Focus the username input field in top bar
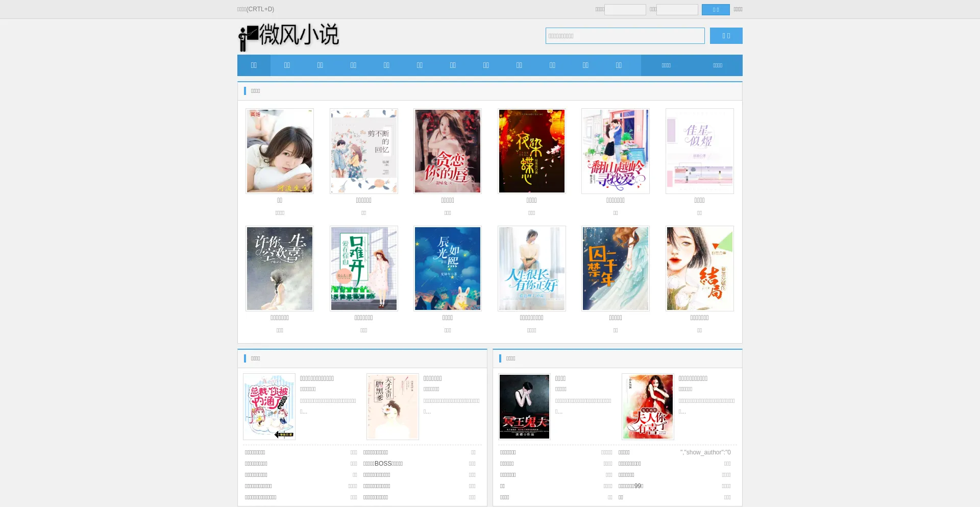 pyautogui.click(x=625, y=10)
